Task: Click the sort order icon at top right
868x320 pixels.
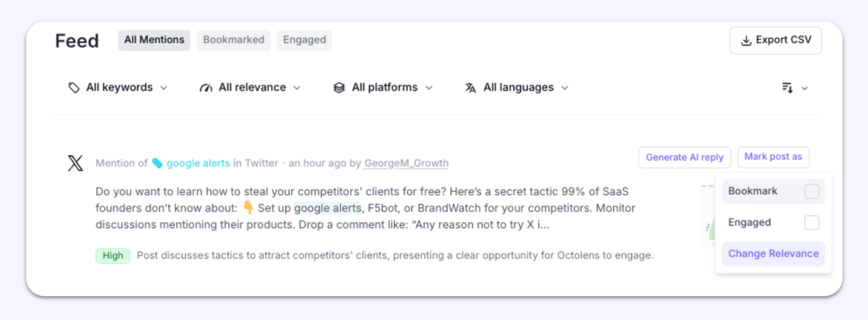Action: (x=787, y=88)
